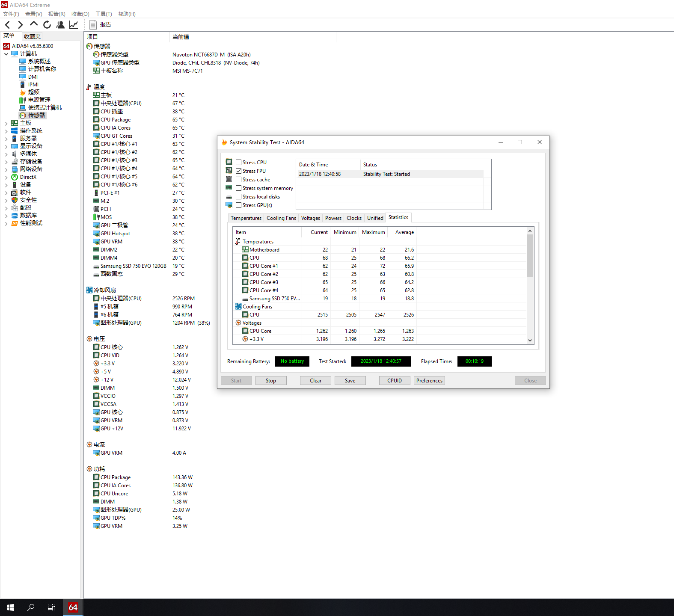Collapse the 计算机 tree node

click(6, 54)
